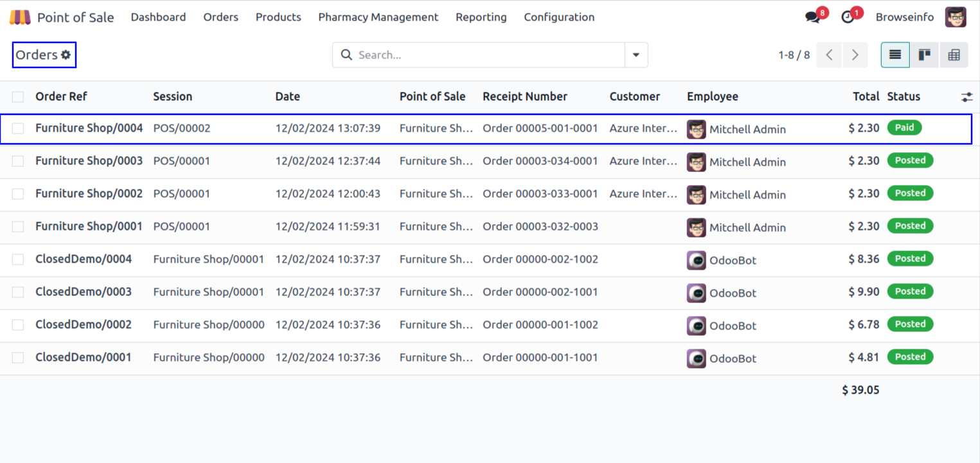
Task: Open the activities clock icon
Action: point(848,17)
